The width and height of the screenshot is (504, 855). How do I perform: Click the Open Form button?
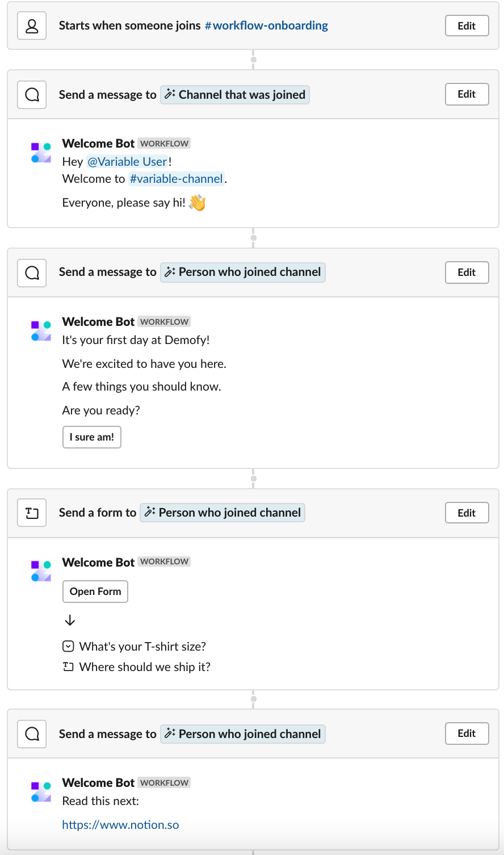pyautogui.click(x=95, y=592)
